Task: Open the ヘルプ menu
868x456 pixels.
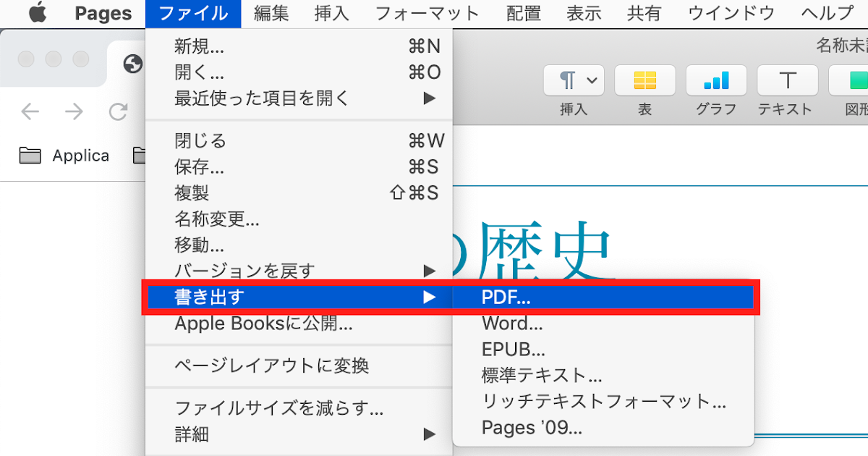Action: pyautogui.click(x=827, y=13)
